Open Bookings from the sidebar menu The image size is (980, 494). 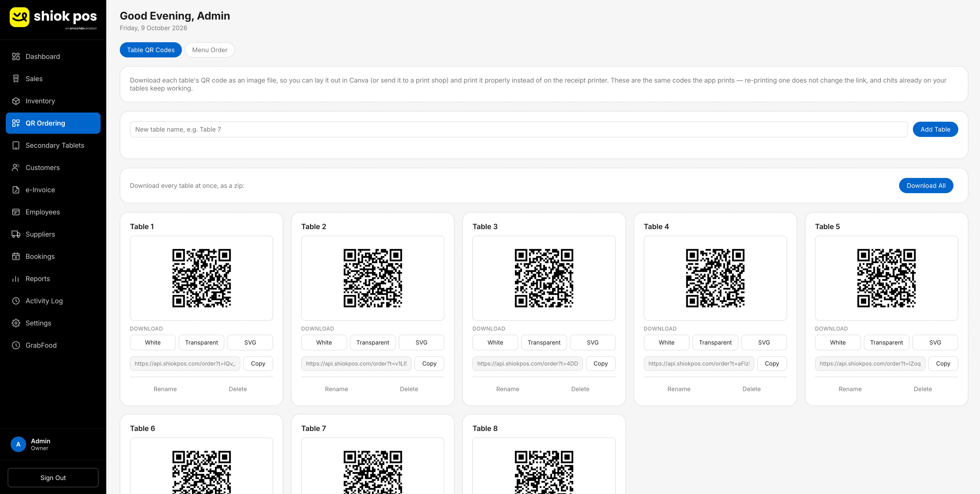click(53, 257)
